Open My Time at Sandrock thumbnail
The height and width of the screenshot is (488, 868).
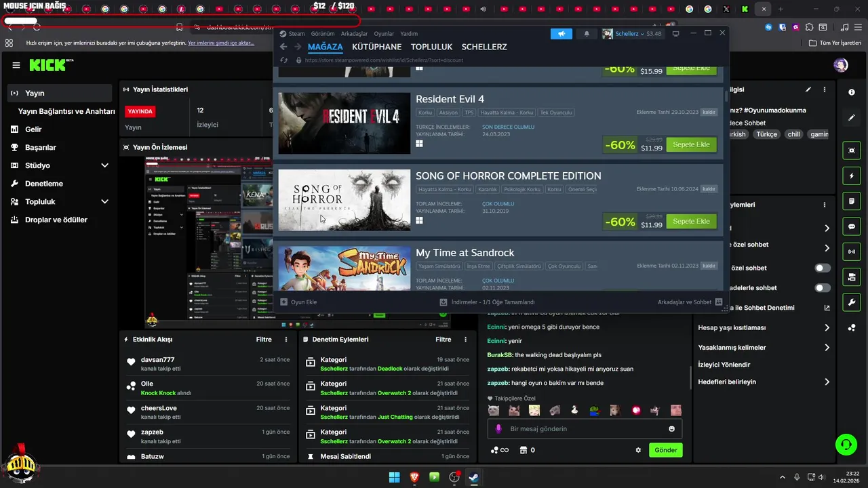[x=344, y=269]
